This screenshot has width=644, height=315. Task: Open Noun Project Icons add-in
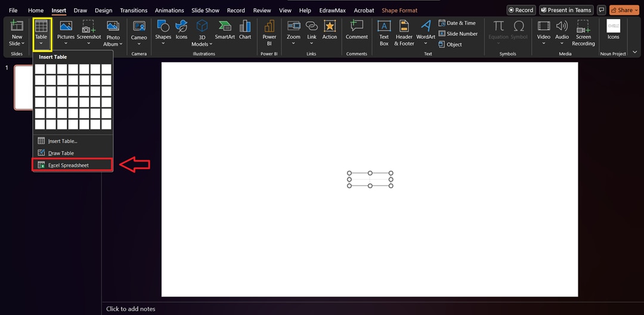click(x=613, y=30)
